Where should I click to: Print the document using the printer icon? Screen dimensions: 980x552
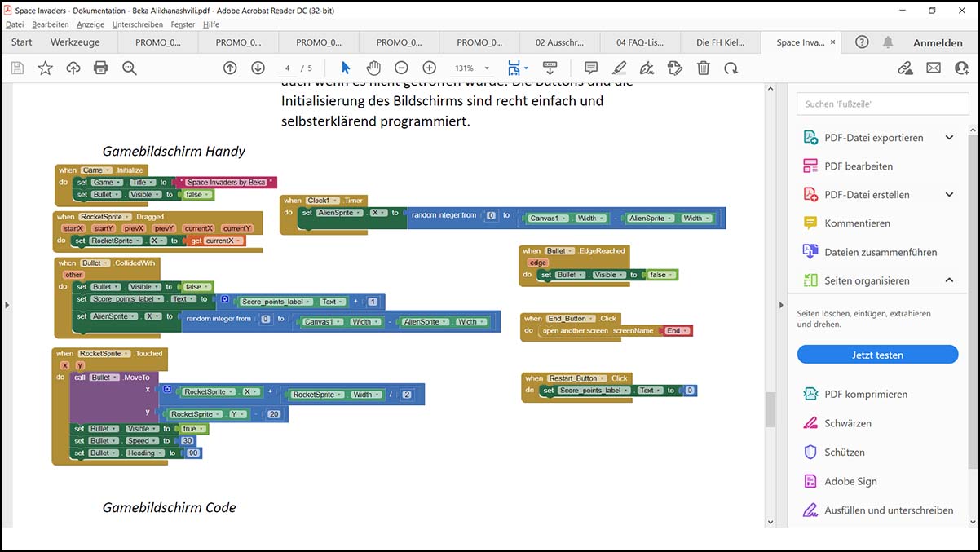tap(101, 68)
